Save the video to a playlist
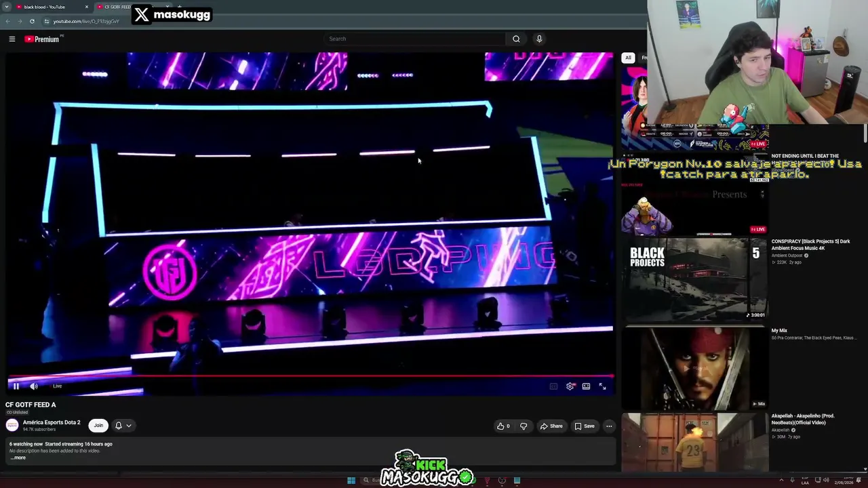The width and height of the screenshot is (868, 488). click(x=585, y=426)
